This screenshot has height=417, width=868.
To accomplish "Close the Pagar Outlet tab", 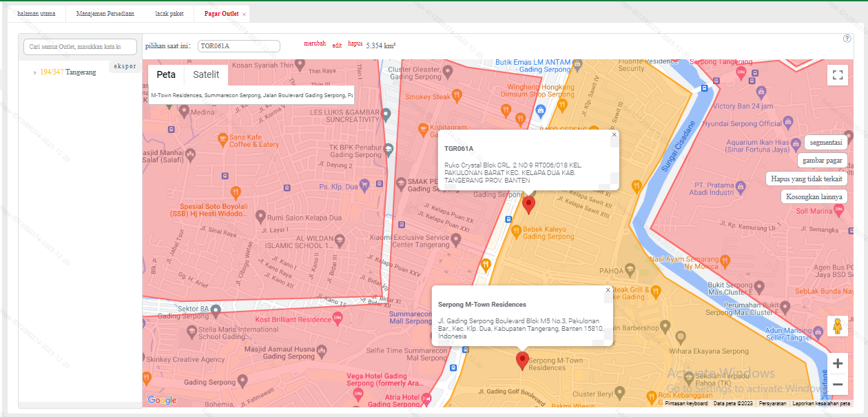I will coord(244,14).
